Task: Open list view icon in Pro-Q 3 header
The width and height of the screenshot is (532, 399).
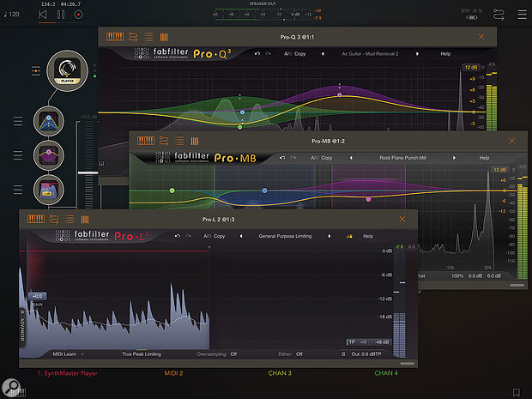Action: pos(148,37)
